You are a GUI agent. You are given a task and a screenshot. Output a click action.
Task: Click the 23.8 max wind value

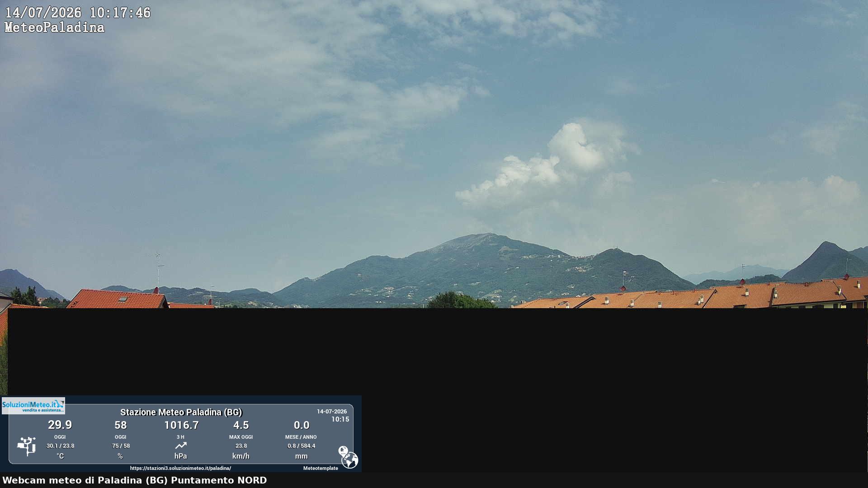click(x=241, y=446)
